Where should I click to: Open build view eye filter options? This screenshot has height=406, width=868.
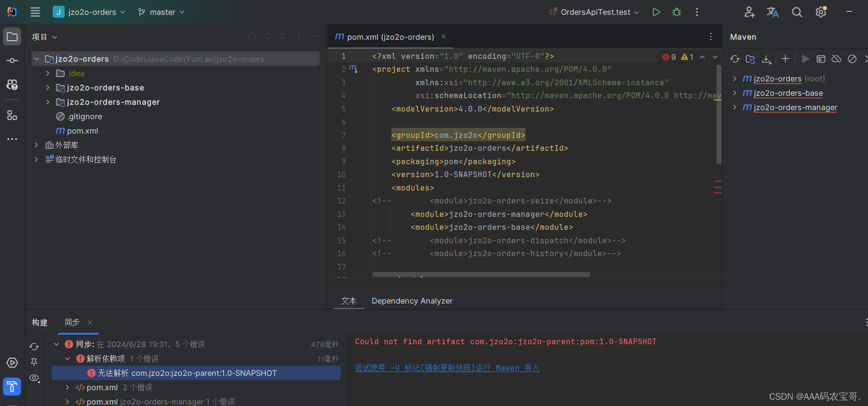pos(34,378)
